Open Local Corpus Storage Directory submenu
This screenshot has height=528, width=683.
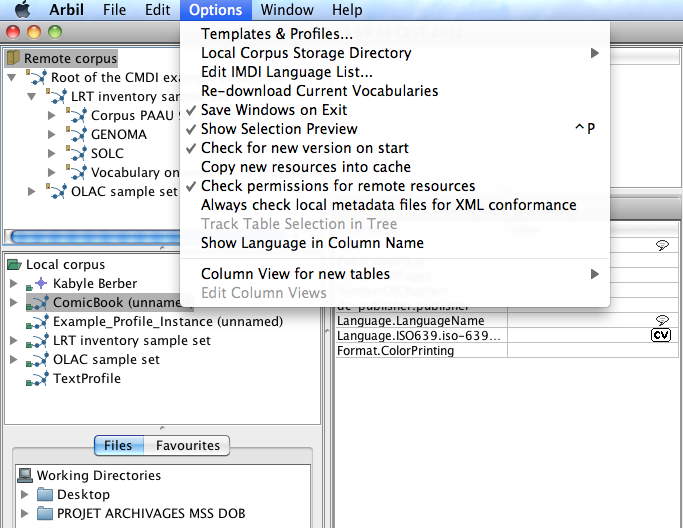click(395, 53)
